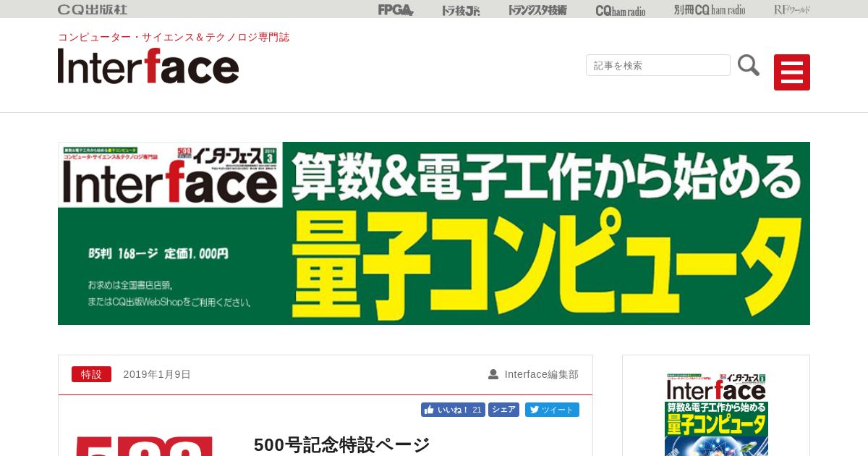Focus the 記事を検索 search field

pyautogui.click(x=658, y=65)
